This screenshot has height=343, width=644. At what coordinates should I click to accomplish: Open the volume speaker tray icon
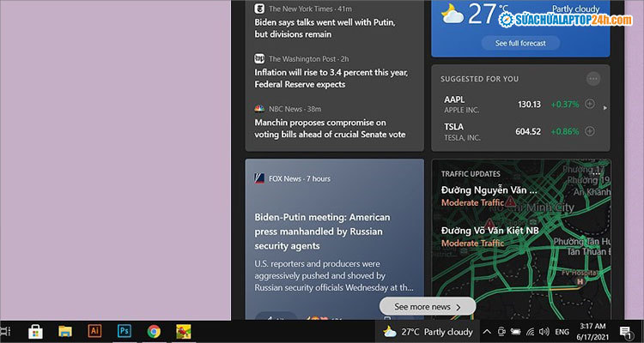tap(544, 332)
